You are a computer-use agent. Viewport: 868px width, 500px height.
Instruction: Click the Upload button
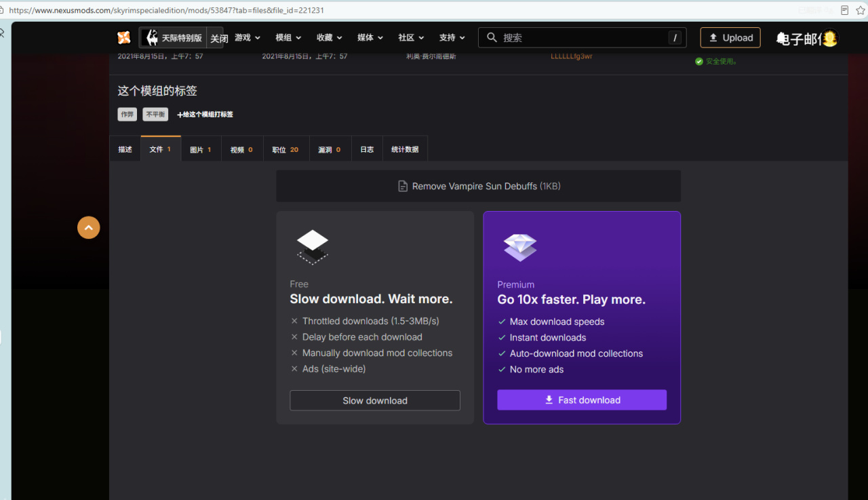(x=730, y=38)
